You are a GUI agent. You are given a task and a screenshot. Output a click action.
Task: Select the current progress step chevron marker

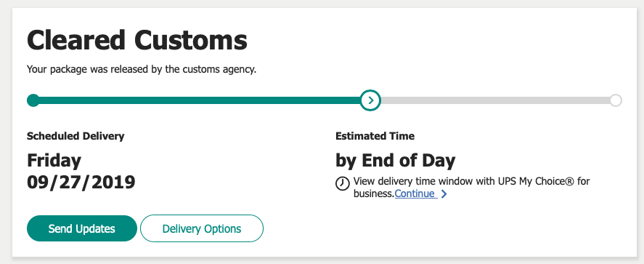tap(370, 100)
